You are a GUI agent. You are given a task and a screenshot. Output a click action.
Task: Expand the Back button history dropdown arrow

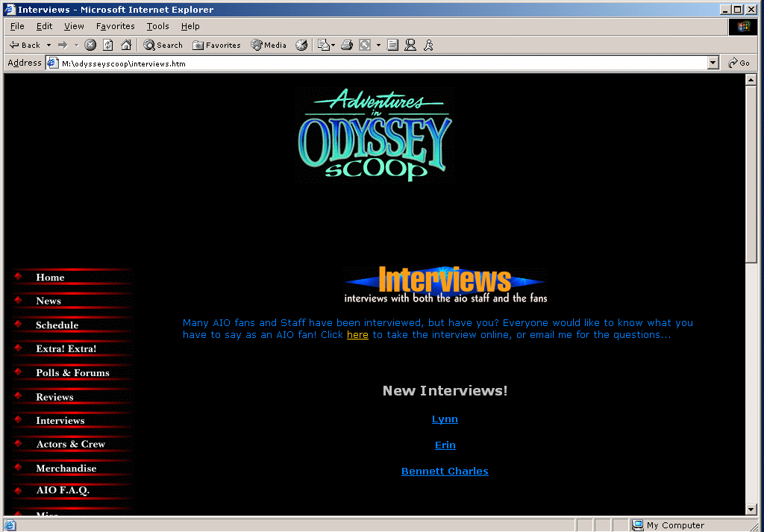pyautogui.click(x=49, y=45)
